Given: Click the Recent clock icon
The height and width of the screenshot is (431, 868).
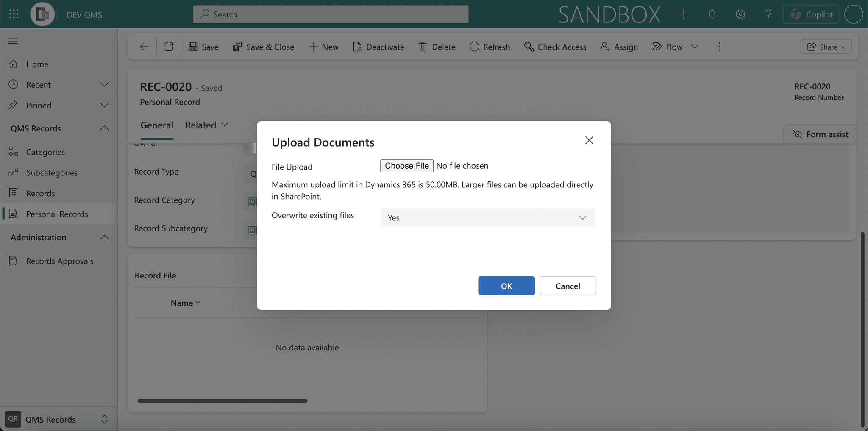Looking at the screenshot, I should (x=14, y=84).
